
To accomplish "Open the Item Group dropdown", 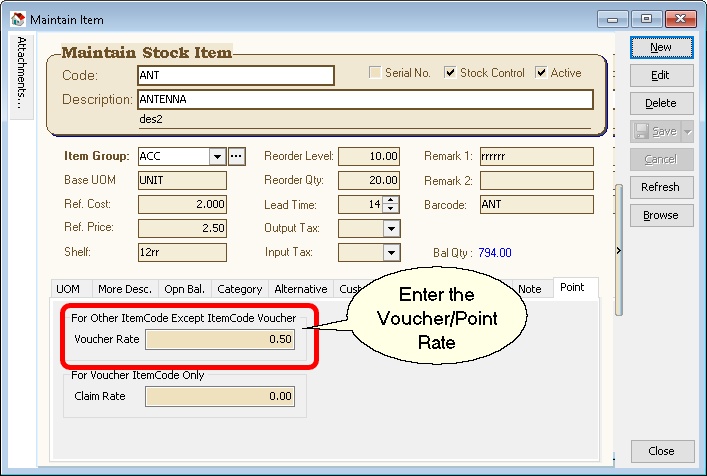I will [216, 156].
